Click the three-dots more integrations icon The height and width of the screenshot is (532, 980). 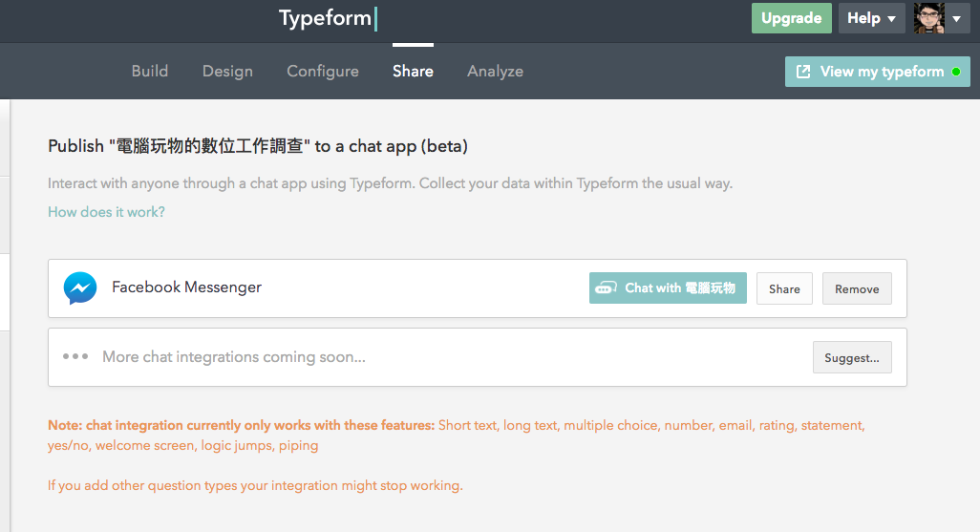click(x=75, y=356)
